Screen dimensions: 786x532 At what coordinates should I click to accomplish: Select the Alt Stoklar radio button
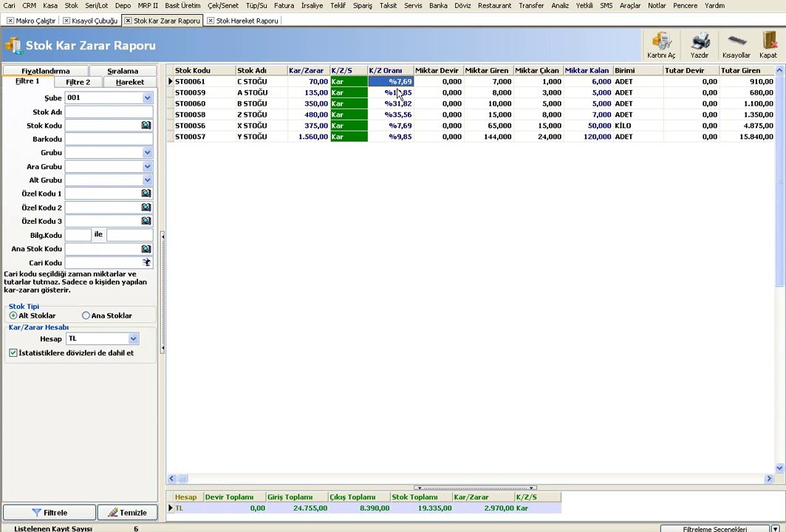pyautogui.click(x=13, y=316)
